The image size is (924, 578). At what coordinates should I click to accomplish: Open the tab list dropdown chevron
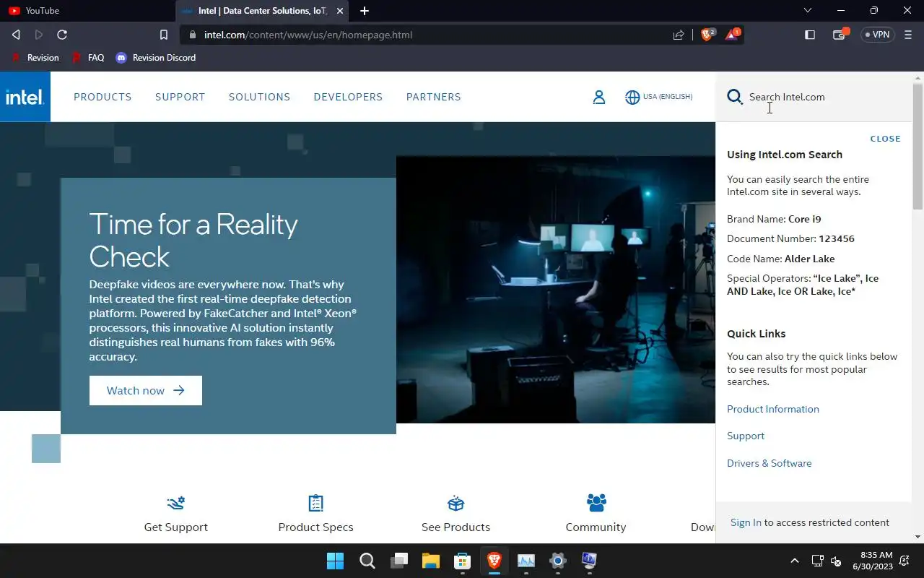pyautogui.click(x=808, y=11)
